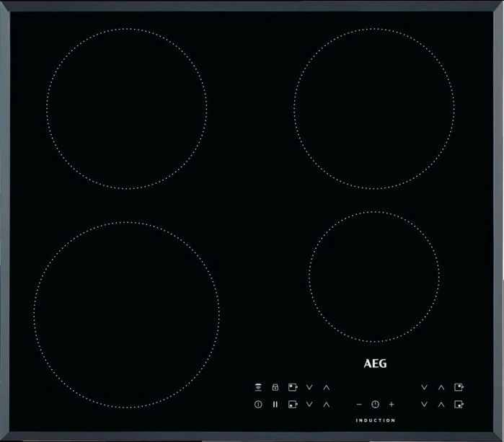Image resolution: width=504 pixels, height=442 pixels.
Task: Decrease timer with the minus button
Action: pos(359,405)
